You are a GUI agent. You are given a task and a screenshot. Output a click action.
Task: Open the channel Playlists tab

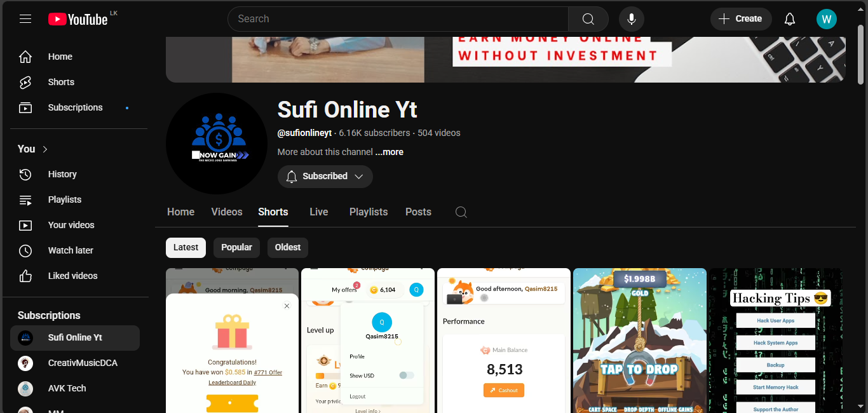coord(369,212)
